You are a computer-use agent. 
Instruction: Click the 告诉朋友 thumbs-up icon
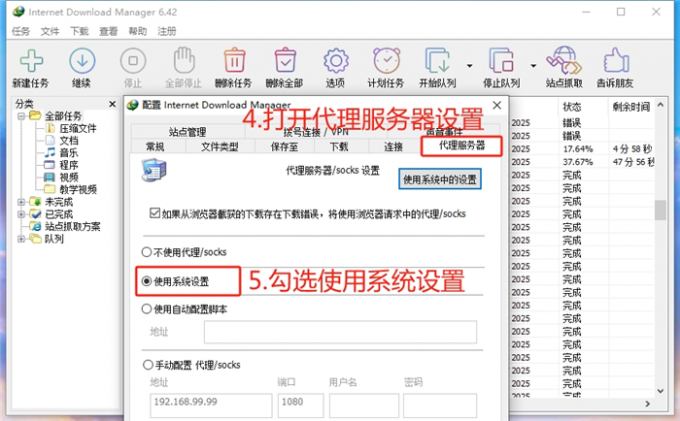(x=615, y=60)
